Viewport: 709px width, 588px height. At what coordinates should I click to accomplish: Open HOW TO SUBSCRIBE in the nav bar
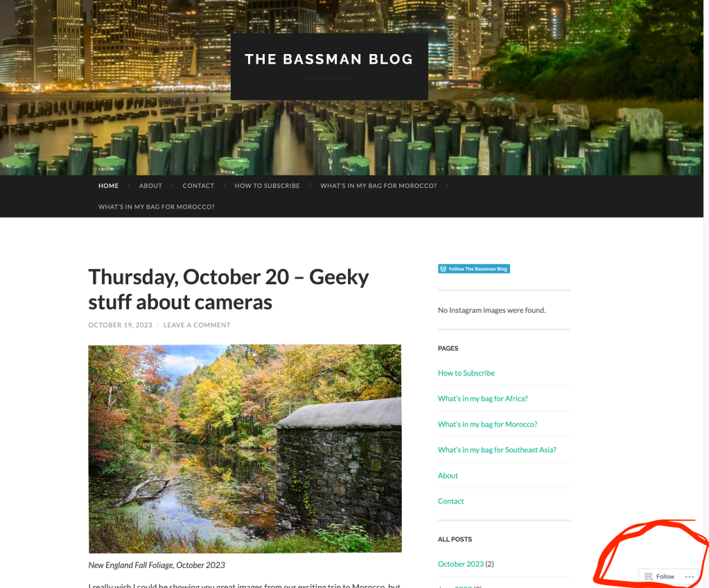click(268, 186)
